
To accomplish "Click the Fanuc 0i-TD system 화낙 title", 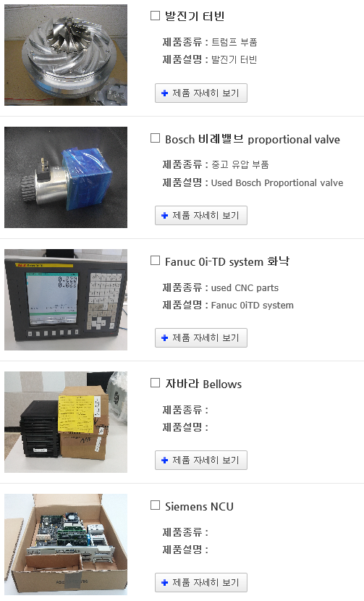I will click(x=227, y=261).
